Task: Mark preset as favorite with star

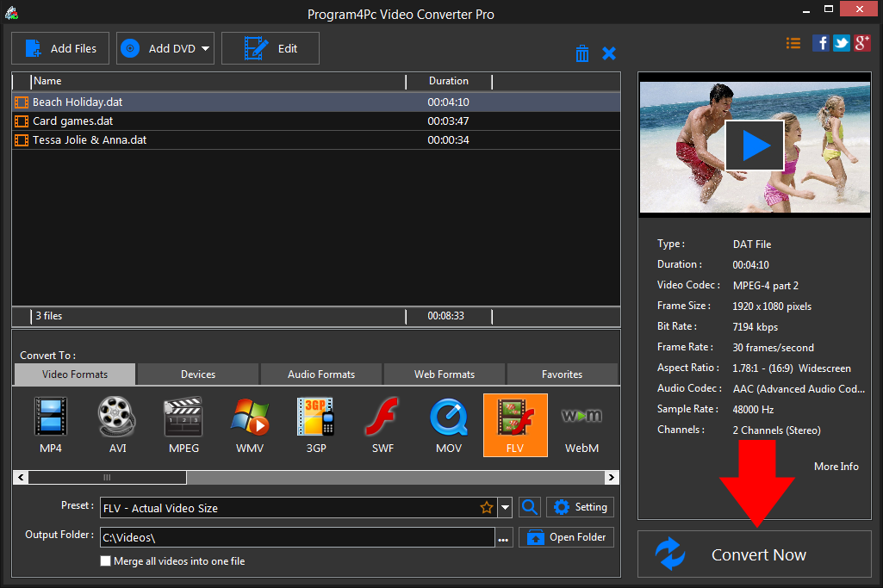Action: [x=487, y=508]
